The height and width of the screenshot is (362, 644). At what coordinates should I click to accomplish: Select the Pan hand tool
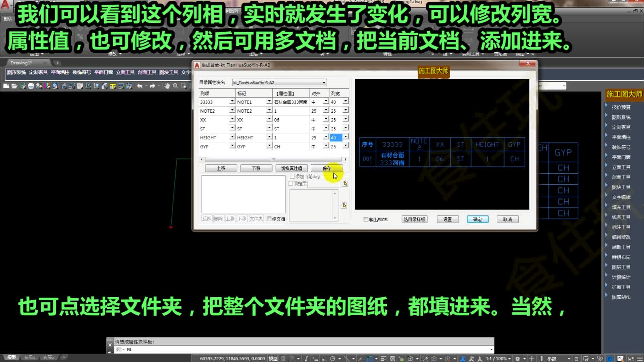point(167,86)
